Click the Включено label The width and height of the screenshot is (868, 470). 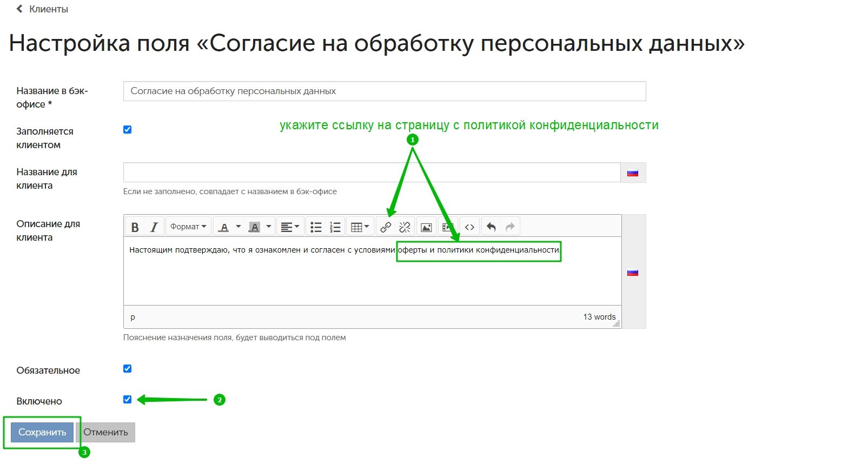coord(39,401)
